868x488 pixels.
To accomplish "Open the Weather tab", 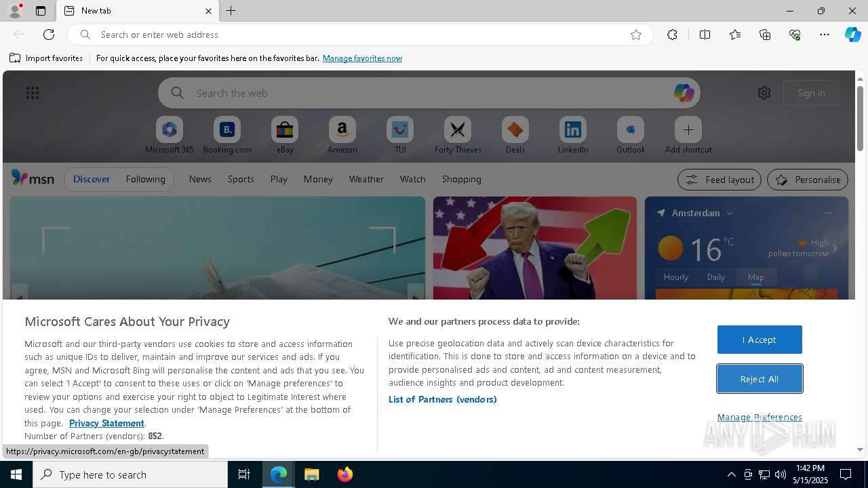I will pyautogui.click(x=366, y=179).
